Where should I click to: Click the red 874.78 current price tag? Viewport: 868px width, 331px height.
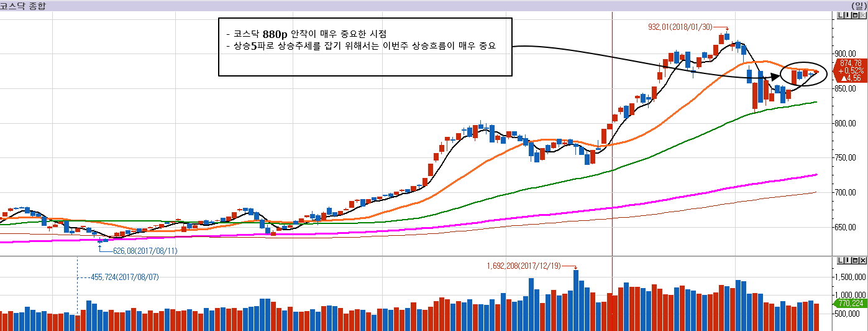click(x=849, y=70)
